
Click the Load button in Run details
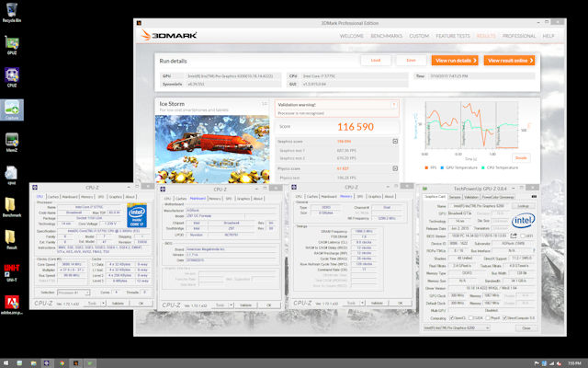[x=376, y=61]
